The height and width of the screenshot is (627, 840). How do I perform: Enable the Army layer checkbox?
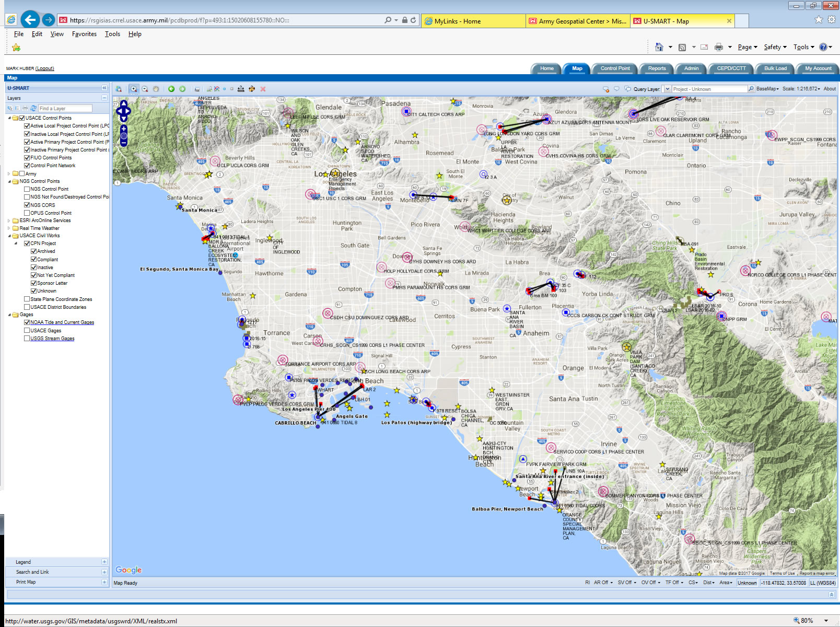click(x=22, y=173)
